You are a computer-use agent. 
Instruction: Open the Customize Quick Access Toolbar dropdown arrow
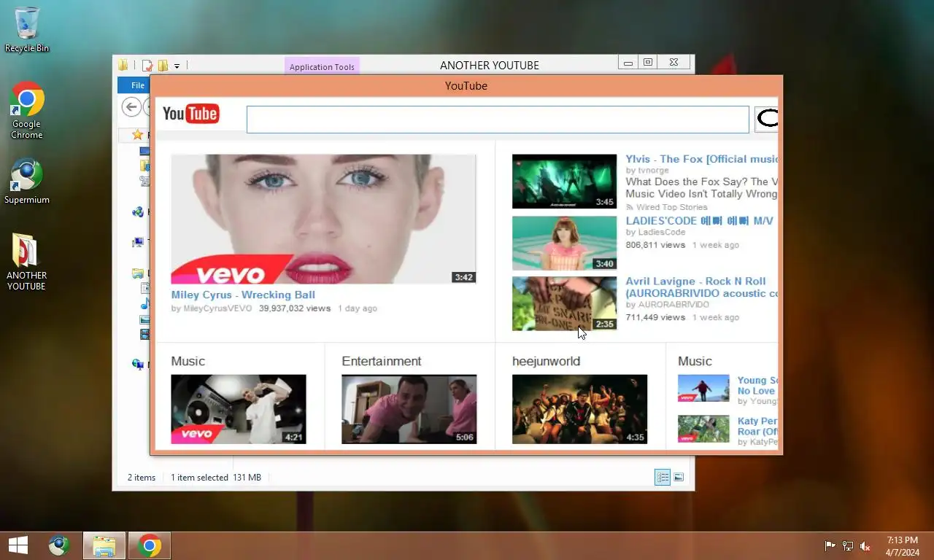177,66
